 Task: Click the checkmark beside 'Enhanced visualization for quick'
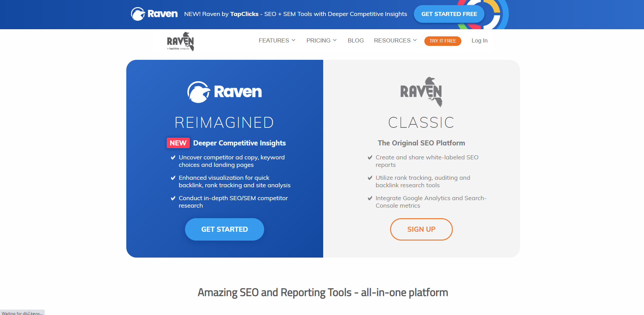click(173, 178)
